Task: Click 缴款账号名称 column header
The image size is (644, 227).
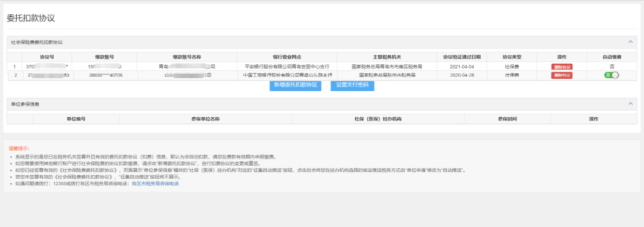Action: pyautogui.click(x=187, y=57)
